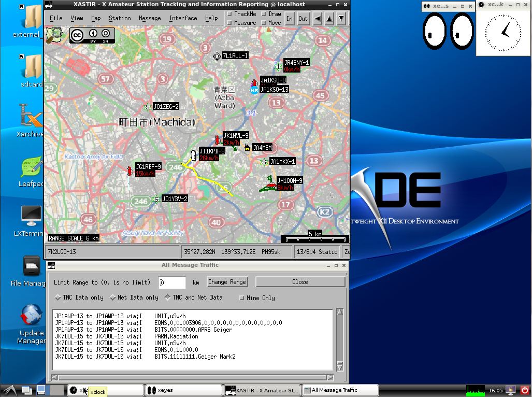Click the Limit Range km input field
This screenshot has width=532, height=397.
(172, 282)
